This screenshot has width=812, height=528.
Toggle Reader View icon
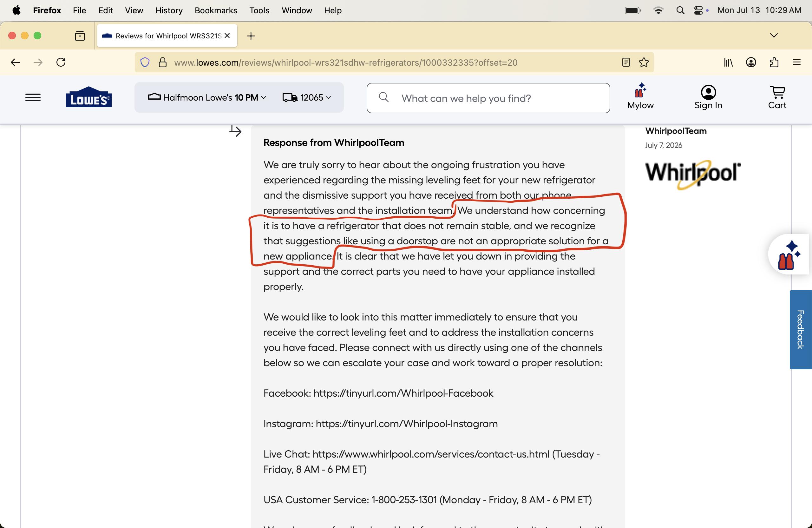tap(626, 62)
